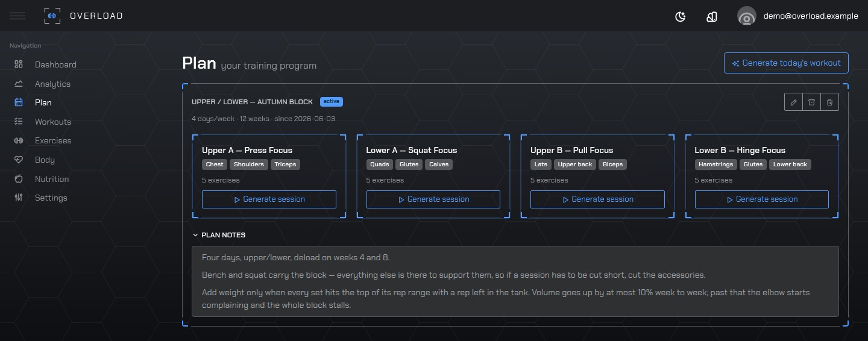Archive the Autumn Block plan
Image resolution: width=868 pixels, height=341 pixels.
(x=811, y=102)
